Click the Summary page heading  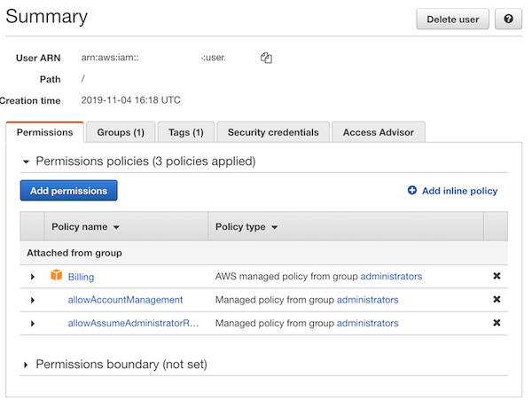(x=46, y=16)
